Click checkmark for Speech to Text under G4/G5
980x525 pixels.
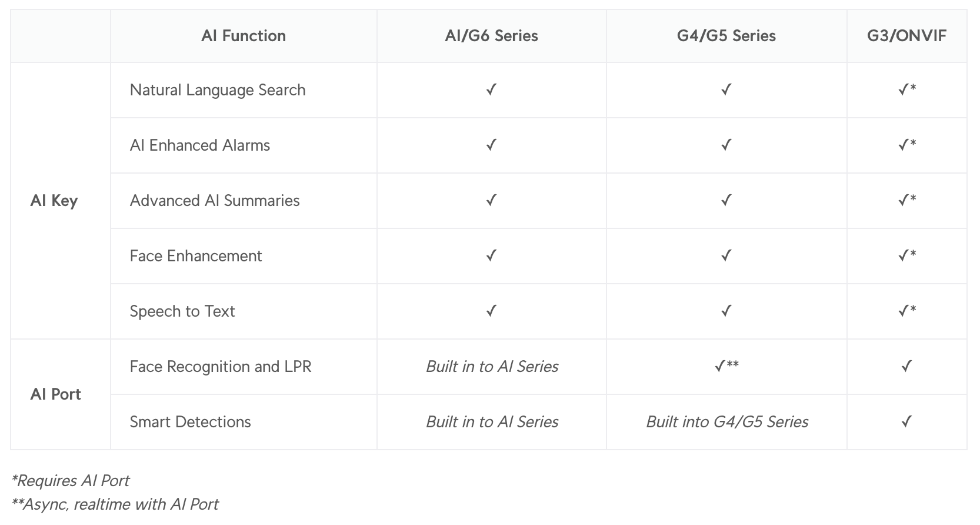[726, 311]
